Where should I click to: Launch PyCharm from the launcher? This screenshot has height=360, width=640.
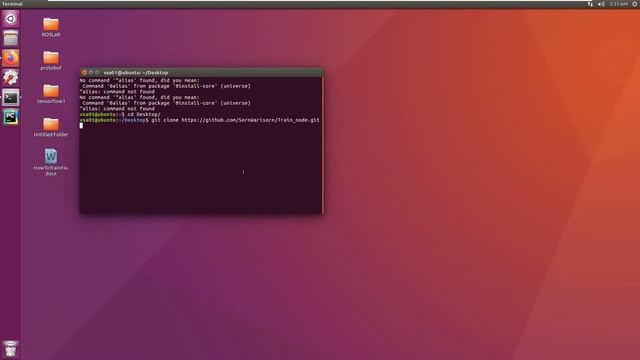coord(11,117)
